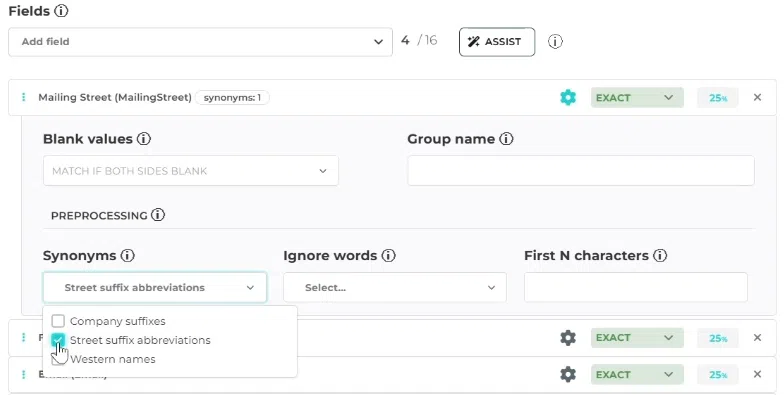Open the Add field dropdown

click(x=200, y=42)
